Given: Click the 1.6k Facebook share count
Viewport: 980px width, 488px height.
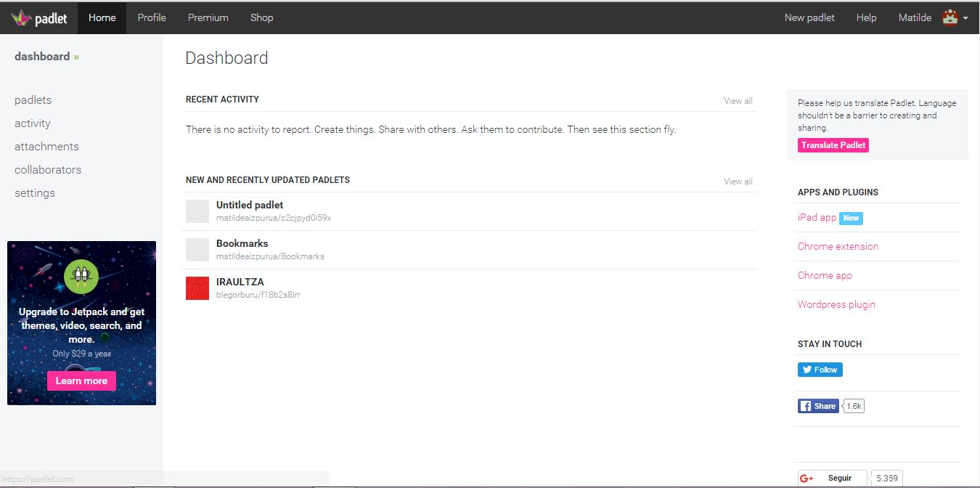Looking at the screenshot, I should (x=854, y=406).
